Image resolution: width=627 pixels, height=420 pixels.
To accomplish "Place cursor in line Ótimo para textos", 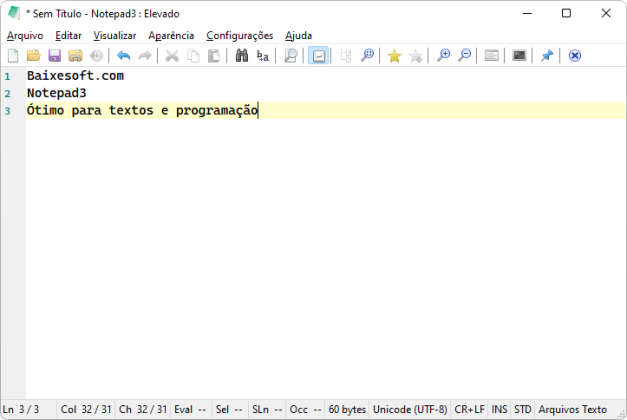I will [x=142, y=110].
